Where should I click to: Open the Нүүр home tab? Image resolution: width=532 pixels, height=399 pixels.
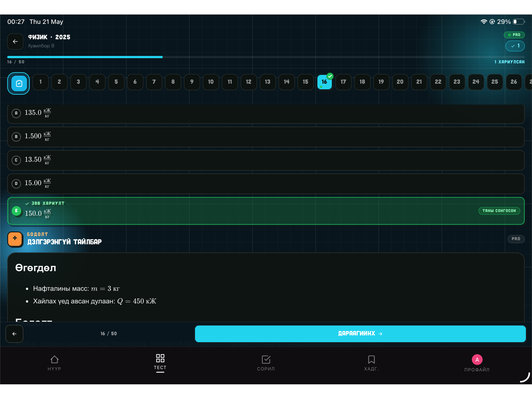click(54, 363)
